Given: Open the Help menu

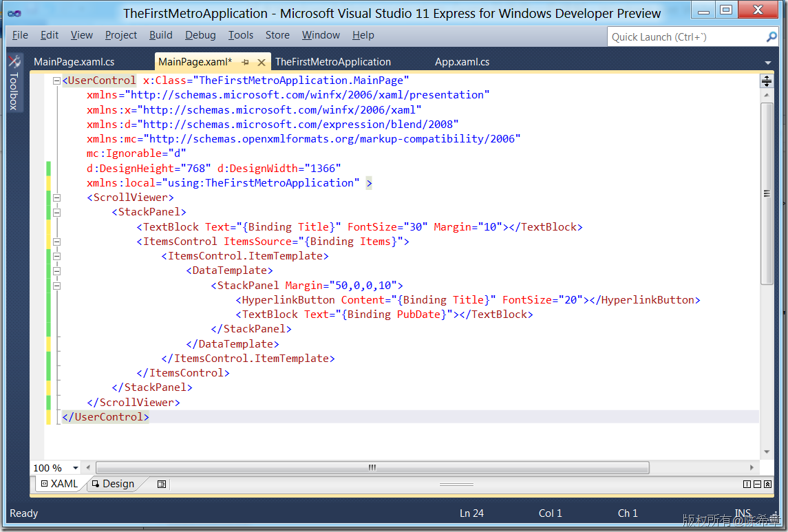Looking at the screenshot, I should (363, 35).
